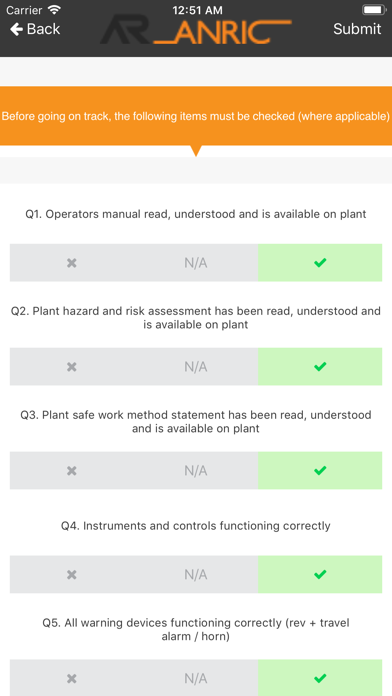Select the green checkmark for Q1
The width and height of the screenshot is (392, 696).
(320, 263)
